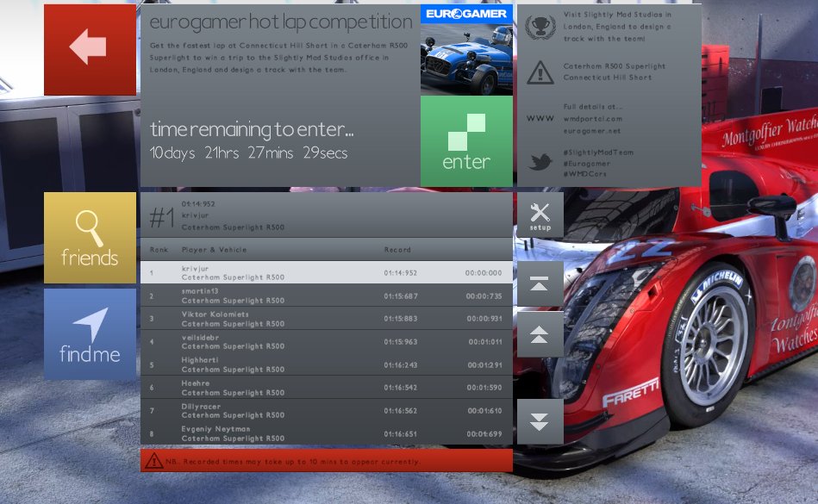Screen dimensions: 818x504
Task: Click the eurogamer.net link text
Action: point(592,131)
